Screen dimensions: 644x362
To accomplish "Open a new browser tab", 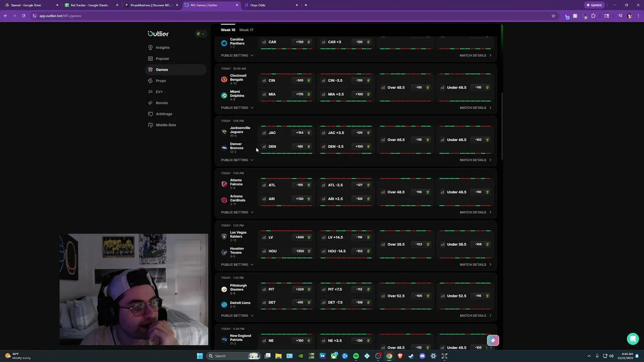I will click(x=306, y=5).
